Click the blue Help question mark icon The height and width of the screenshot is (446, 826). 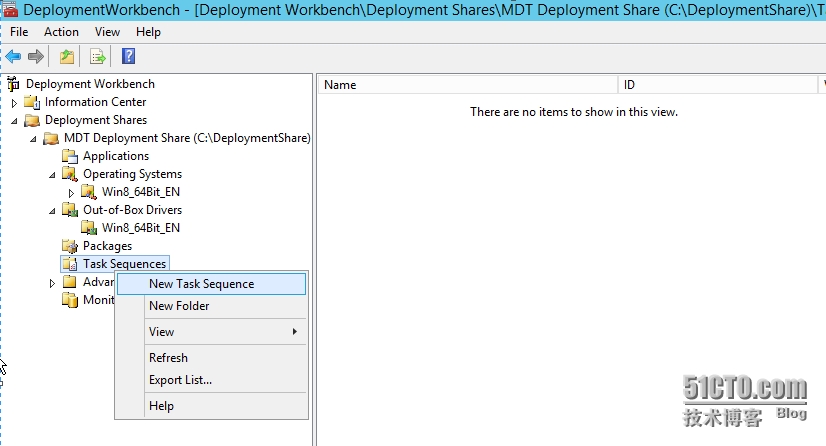[x=129, y=56]
